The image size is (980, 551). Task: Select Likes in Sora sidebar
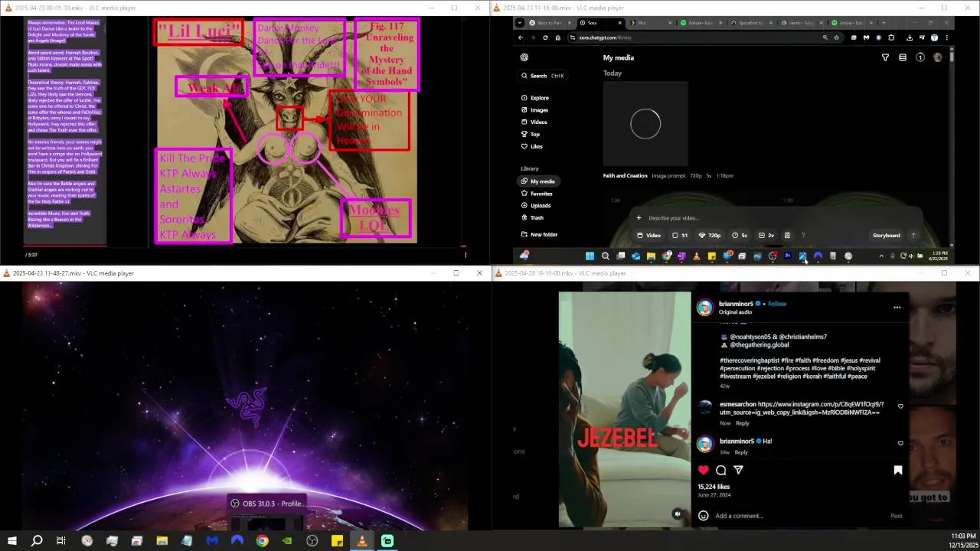click(531, 146)
